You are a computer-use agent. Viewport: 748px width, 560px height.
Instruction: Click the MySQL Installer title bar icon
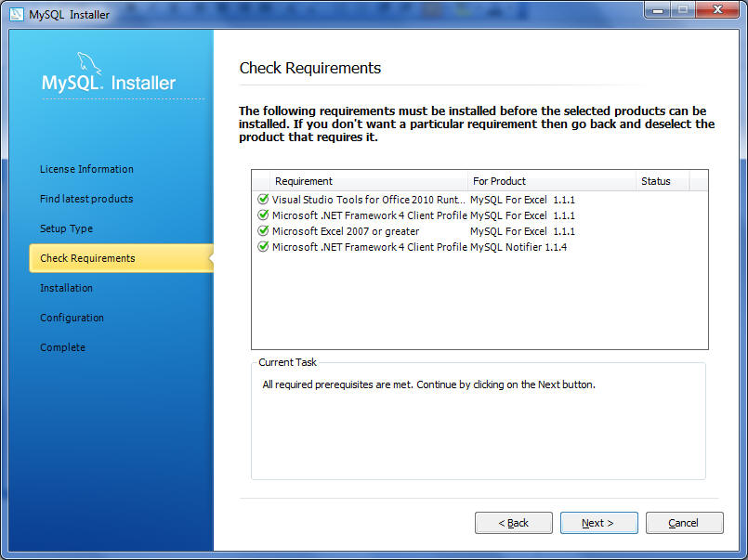click(16, 14)
